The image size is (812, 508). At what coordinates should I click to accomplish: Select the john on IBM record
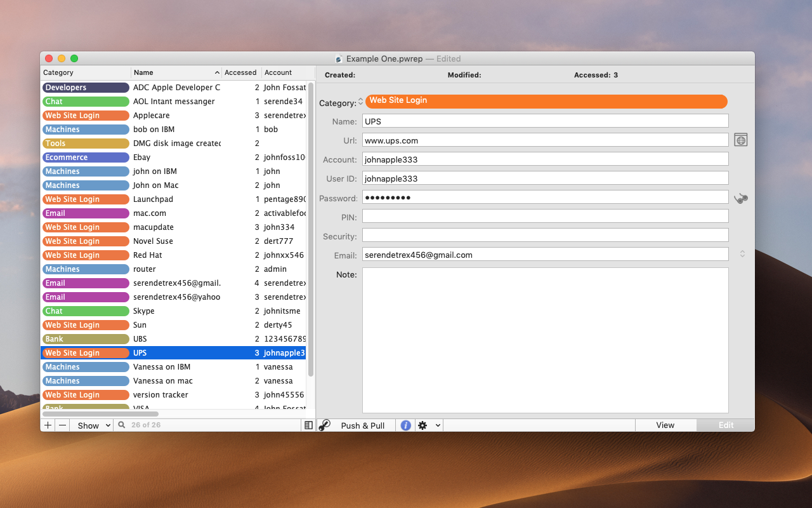pos(174,171)
